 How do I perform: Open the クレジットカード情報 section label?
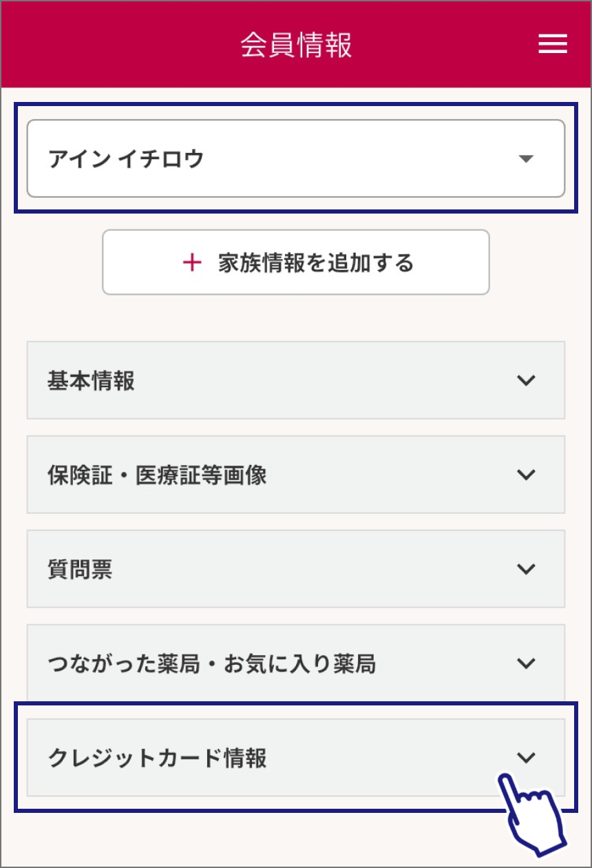tap(157, 758)
